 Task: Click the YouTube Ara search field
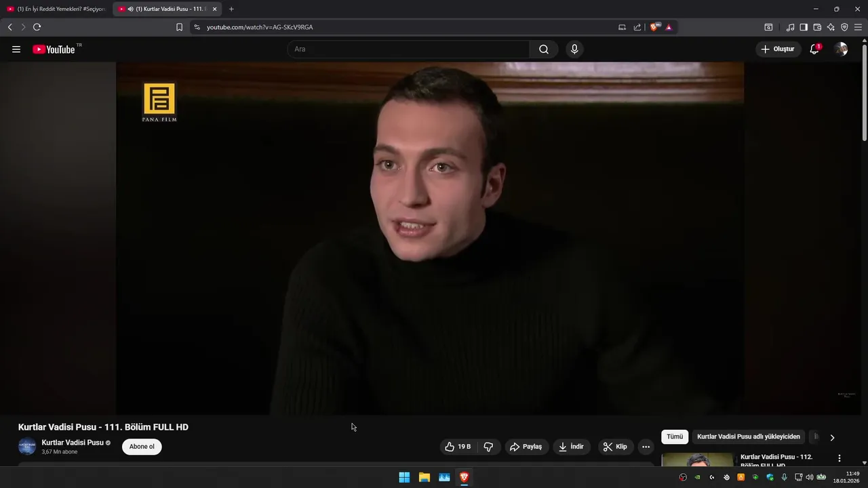408,49
